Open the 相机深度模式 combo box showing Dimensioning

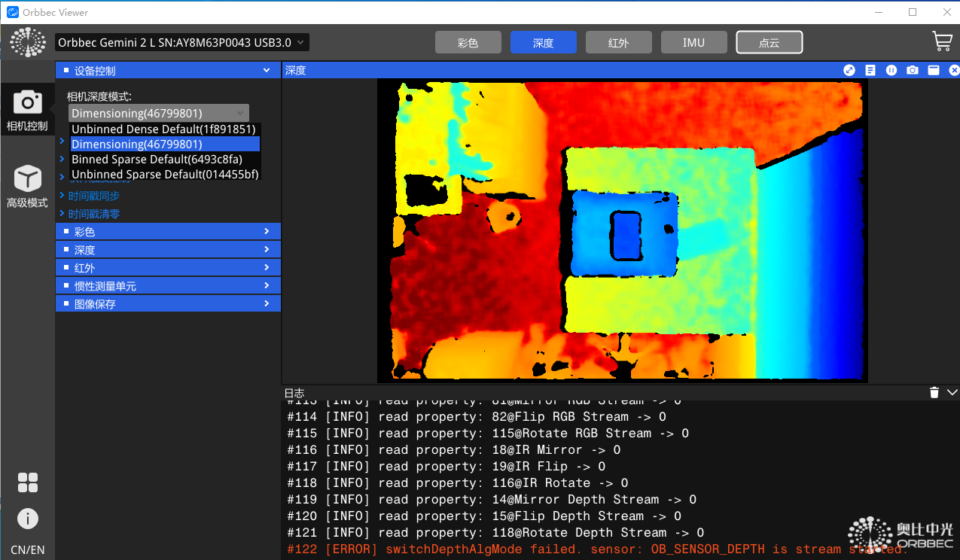pos(158,113)
